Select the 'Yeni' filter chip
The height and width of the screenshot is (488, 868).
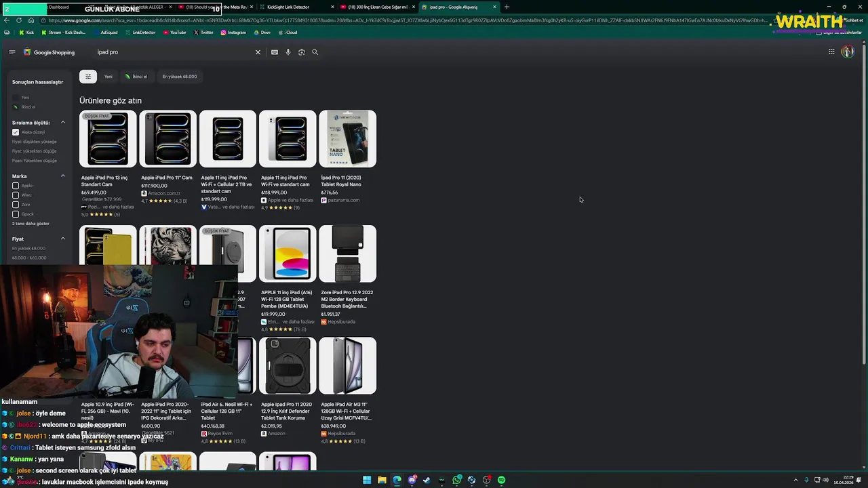108,77
